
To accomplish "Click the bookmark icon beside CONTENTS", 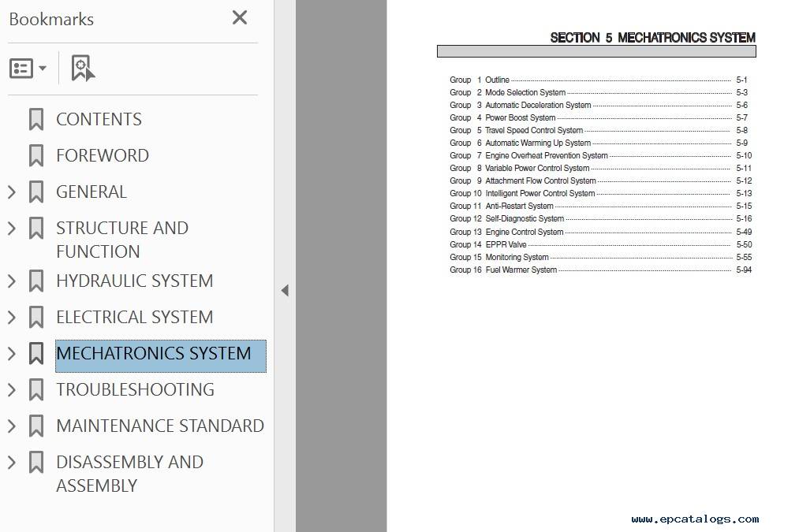I will [36, 119].
